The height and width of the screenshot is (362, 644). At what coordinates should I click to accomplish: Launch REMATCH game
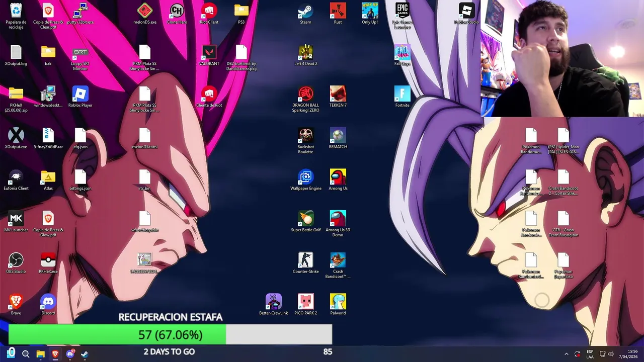(x=338, y=138)
